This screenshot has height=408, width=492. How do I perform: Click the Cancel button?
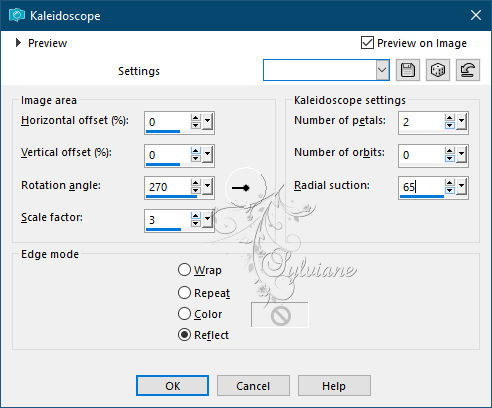[x=253, y=386]
